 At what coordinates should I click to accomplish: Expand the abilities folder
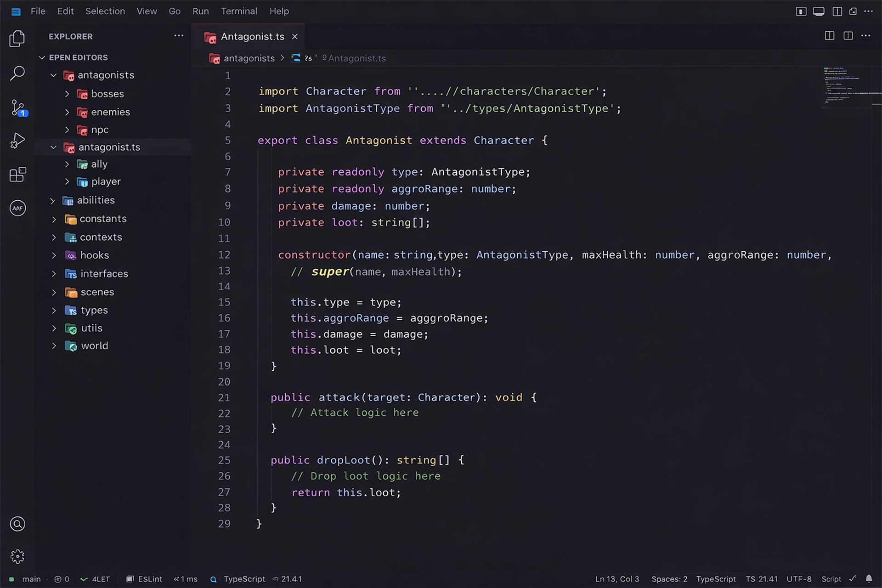click(53, 201)
